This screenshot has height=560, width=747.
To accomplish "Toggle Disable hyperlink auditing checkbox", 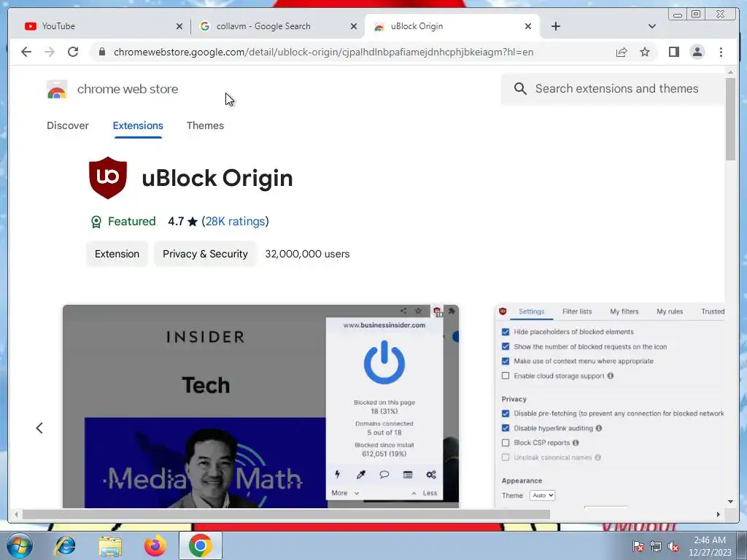I will (x=506, y=428).
